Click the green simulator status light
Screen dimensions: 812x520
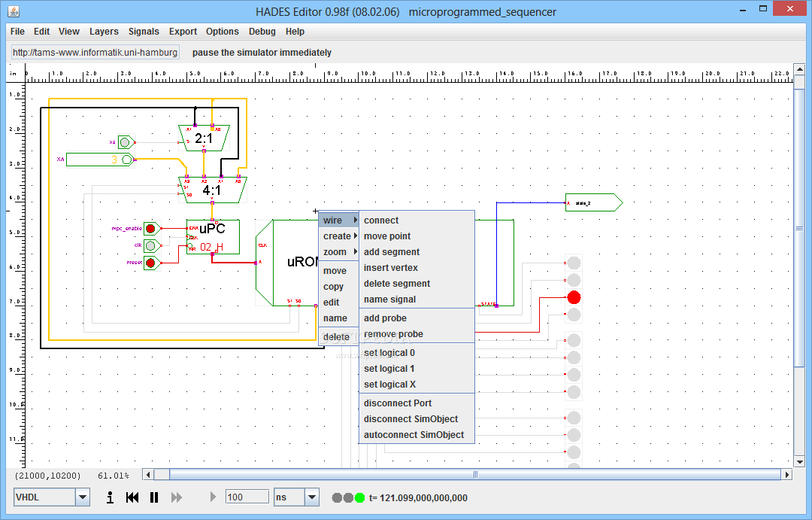tap(359, 497)
